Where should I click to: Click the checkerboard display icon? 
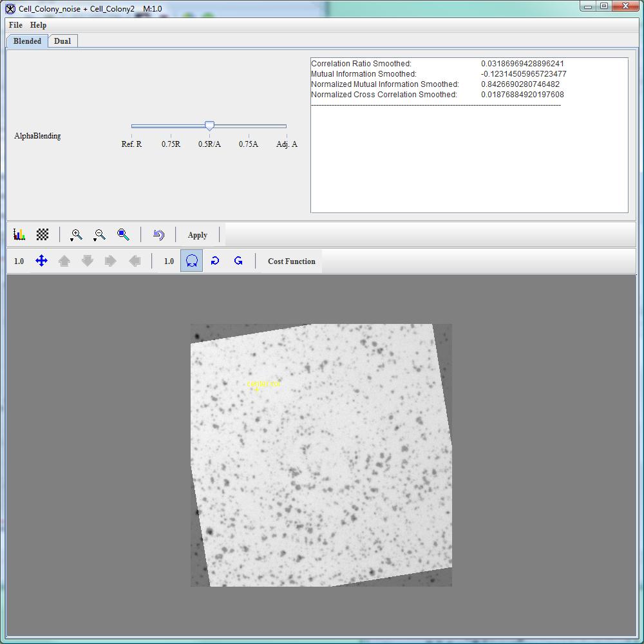43,235
